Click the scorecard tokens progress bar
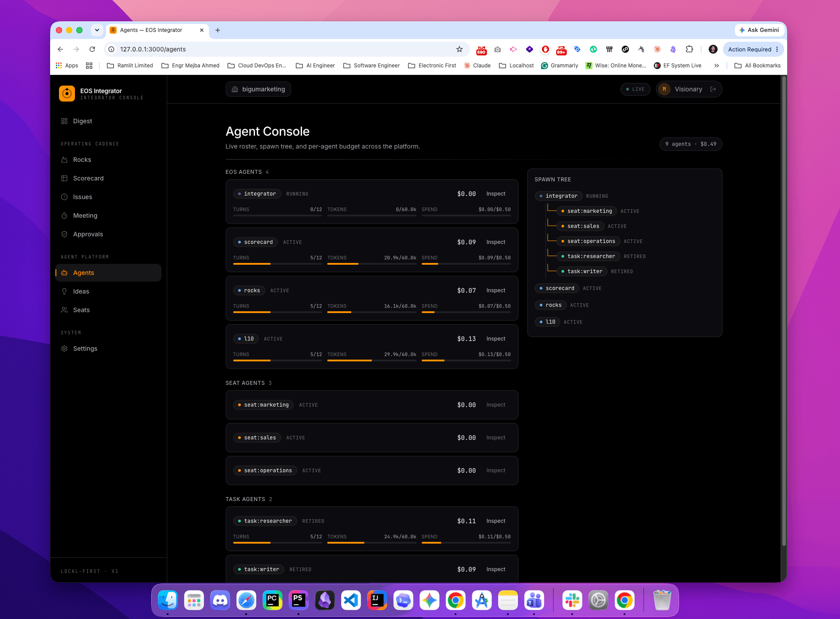Screen dimensions: 840x619 (372, 264)
